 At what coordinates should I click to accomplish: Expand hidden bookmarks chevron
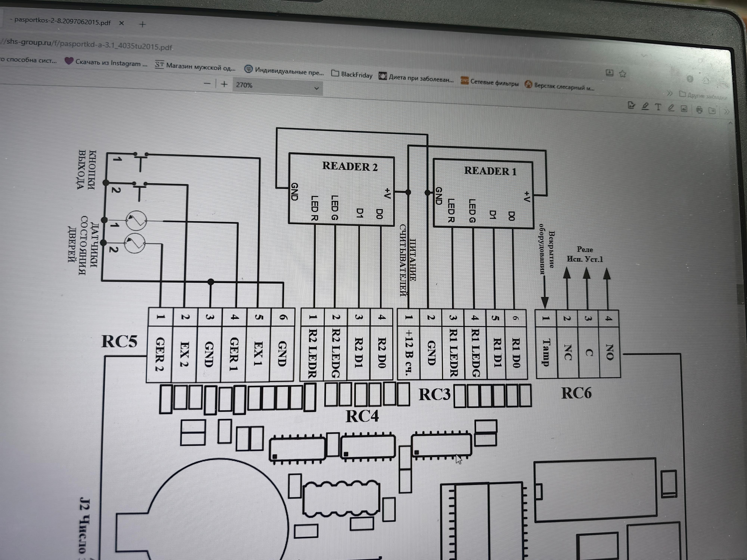670,93
